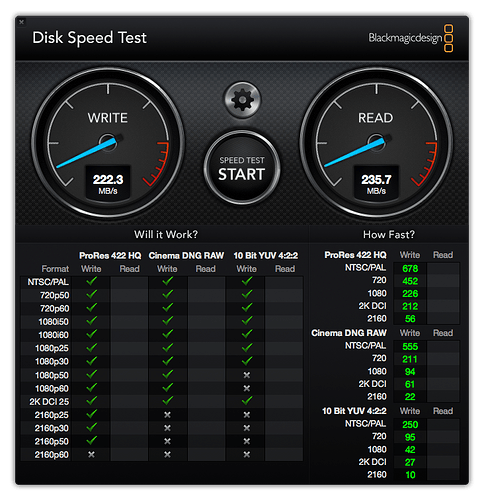
Task: Click the Cinema DNG RAW column header in Will it Work
Action: coord(186,256)
